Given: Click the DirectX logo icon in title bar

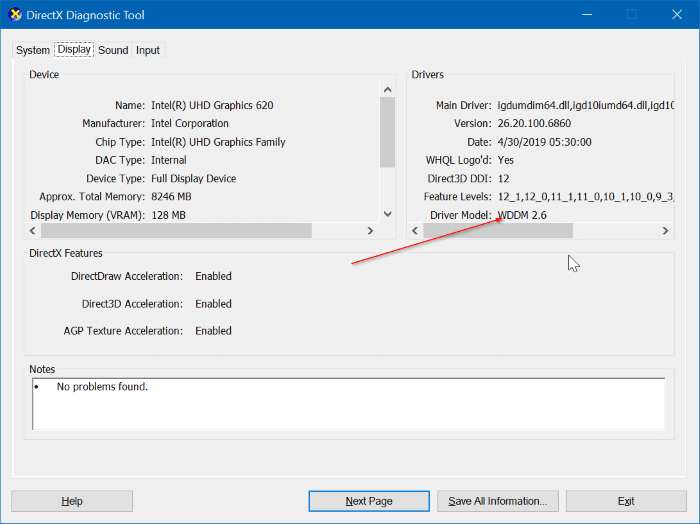Looking at the screenshot, I should click(15, 15).
